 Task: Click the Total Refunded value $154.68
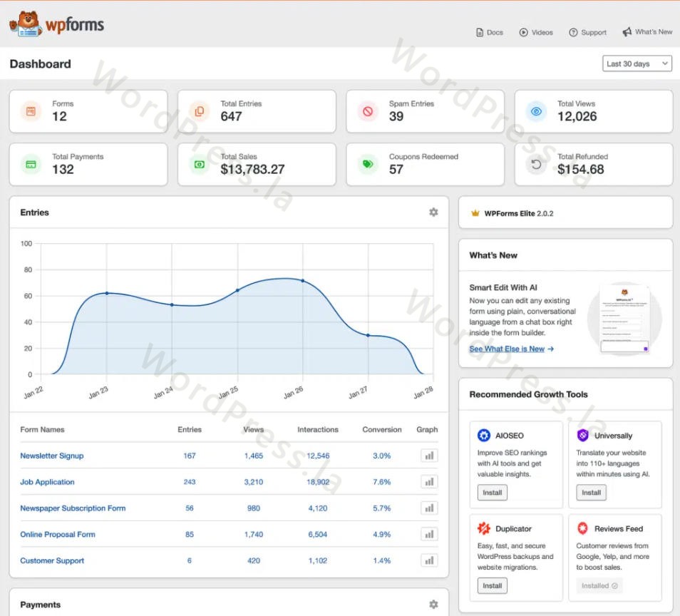tap(581, 169)
